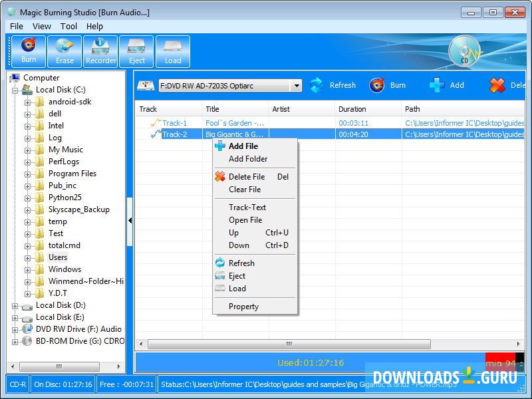Expand Local Disk (D:) in the folder tree
This screenshot has height=399, width=532.
tap(15, 305)
